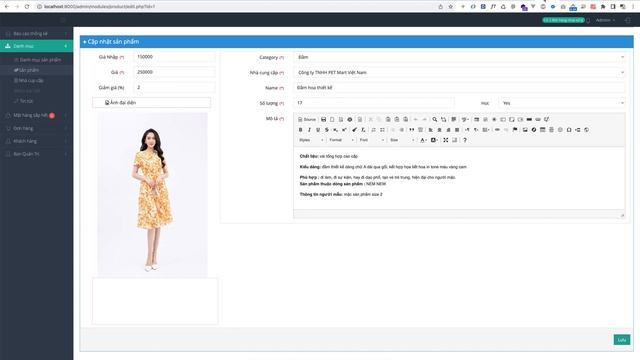Open the Styles dropdown in the editor
Screen dimensions: 640x360
(311, 140)
